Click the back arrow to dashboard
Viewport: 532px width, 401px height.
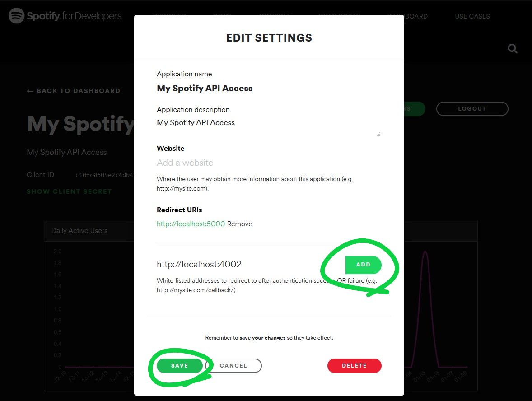pyautogui.click(x=30, y=91)
